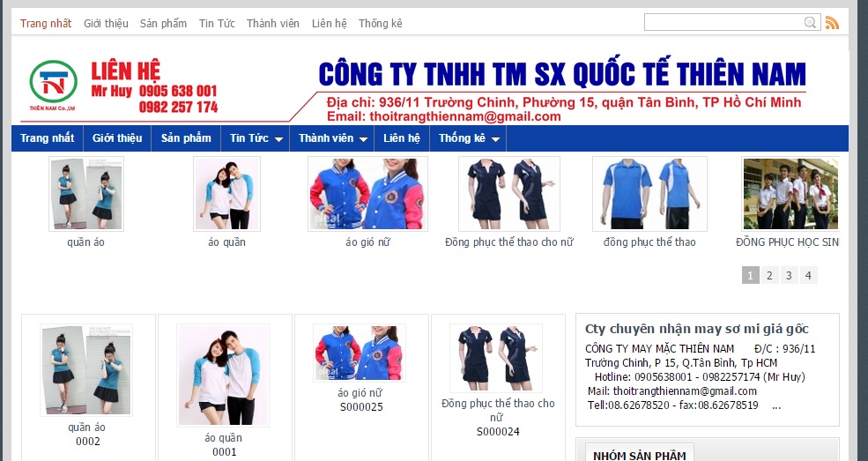Open 'Đồng phục thể thao cho nữ' carousel thumbnail
The image size is (868, 461).
[509, 194]
